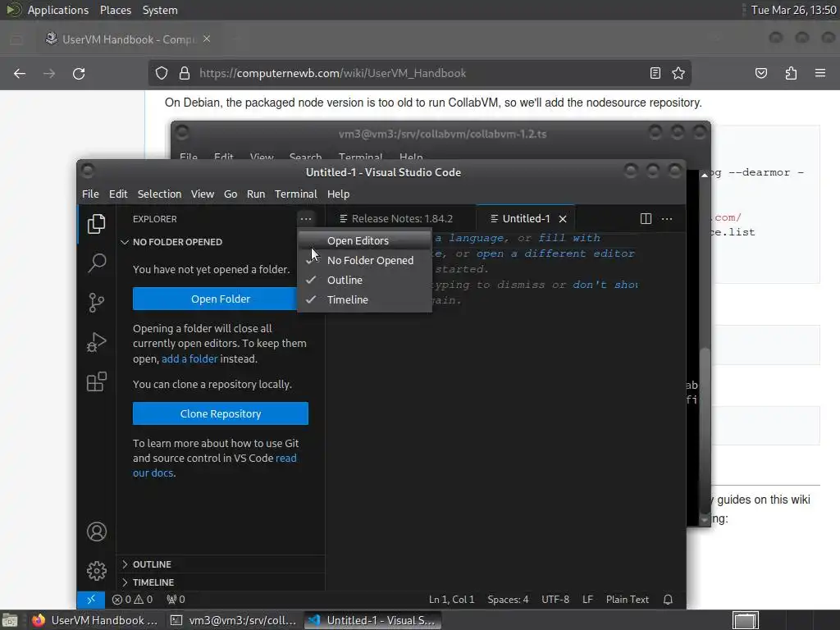Image resolution: width=840 pixels, height=630 pixels.
Task: Click the site security padlock icon
Action: (185, 73)
